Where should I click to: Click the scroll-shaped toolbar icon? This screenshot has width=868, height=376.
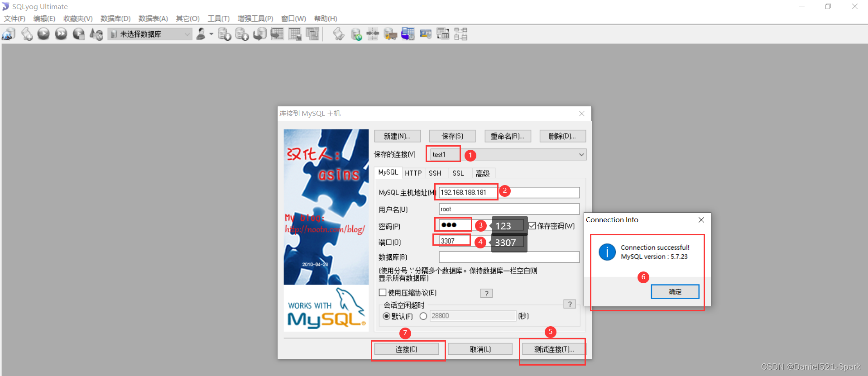[x=339, y=34]
